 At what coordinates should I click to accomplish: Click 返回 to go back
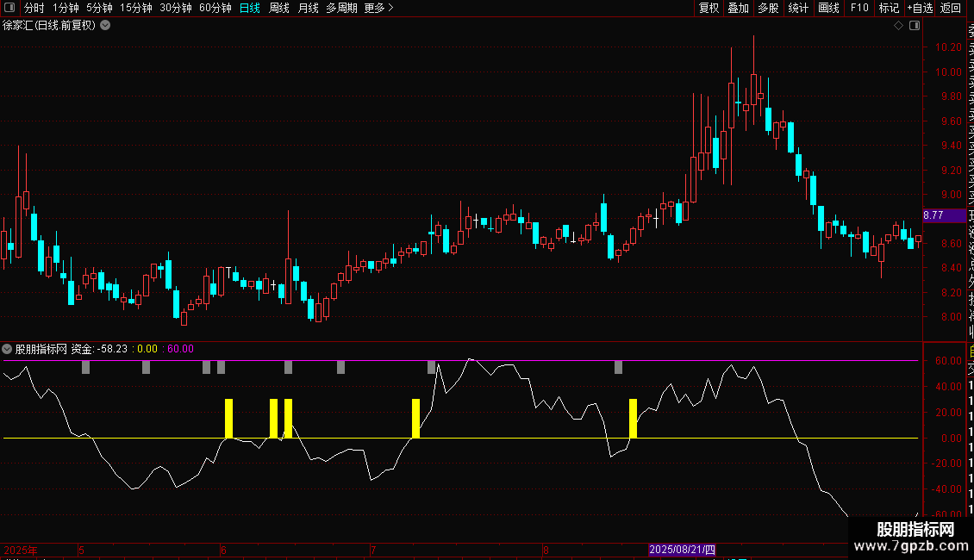(x=951, y=8)
